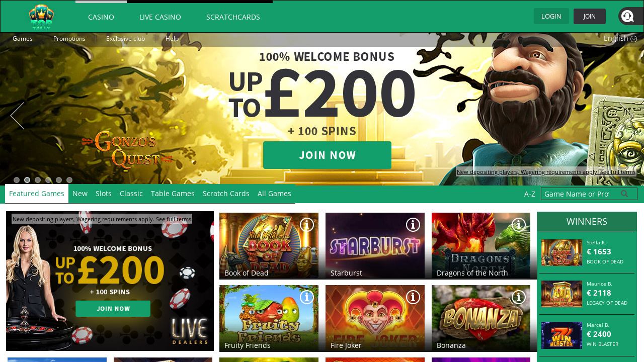Viewport: 644px width, 362px height.
Task: Open live chat support icon
Action: [x=628, y=16]
